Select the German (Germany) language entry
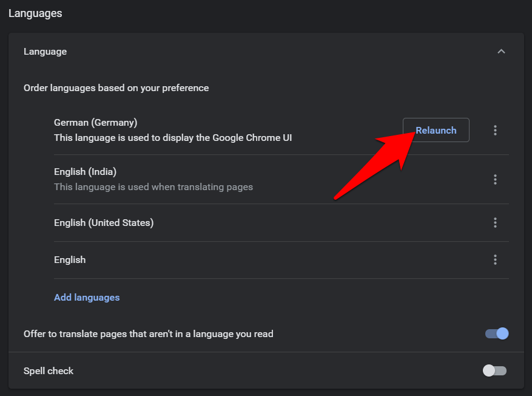 tap(95, 123)
